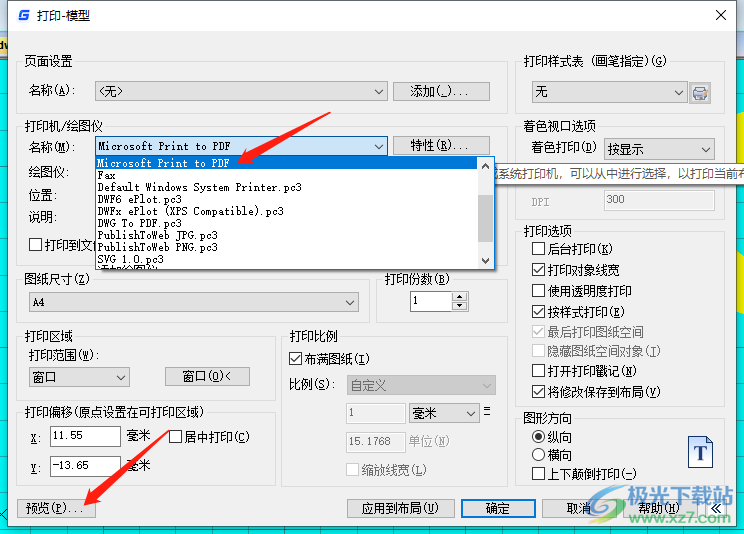Click the 添加(.)... button
The height and width of the screenshot is (534, 744).
pos(441,91)
